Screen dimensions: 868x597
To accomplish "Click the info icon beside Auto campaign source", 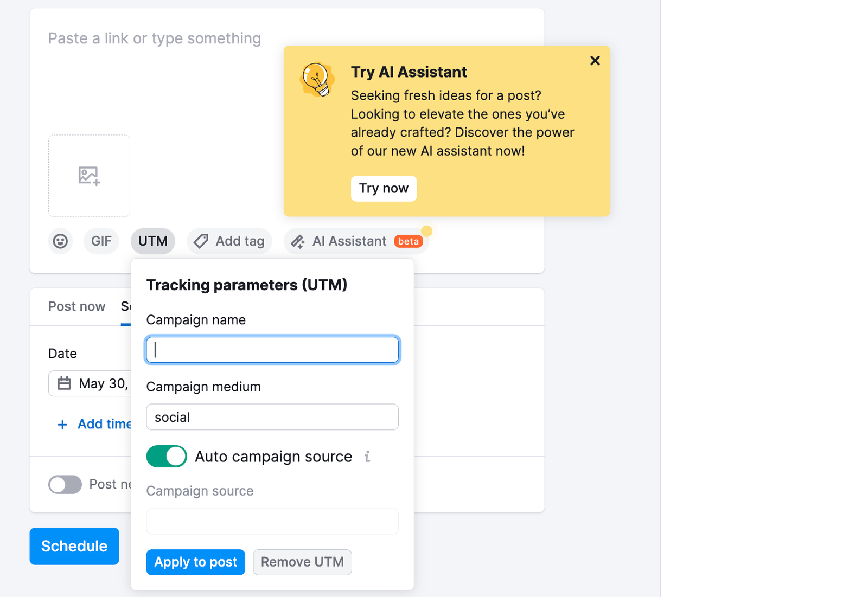I will point(367,457).
